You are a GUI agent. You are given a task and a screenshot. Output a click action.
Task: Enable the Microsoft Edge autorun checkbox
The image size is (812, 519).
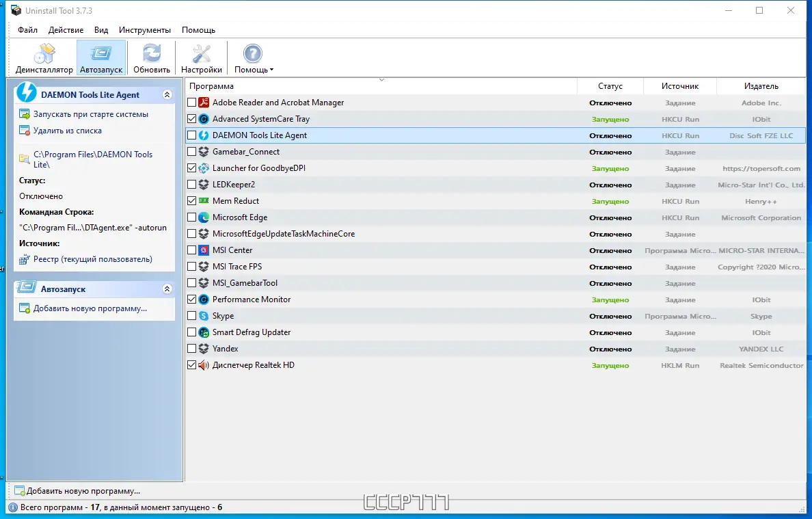(x=191, y=217)
